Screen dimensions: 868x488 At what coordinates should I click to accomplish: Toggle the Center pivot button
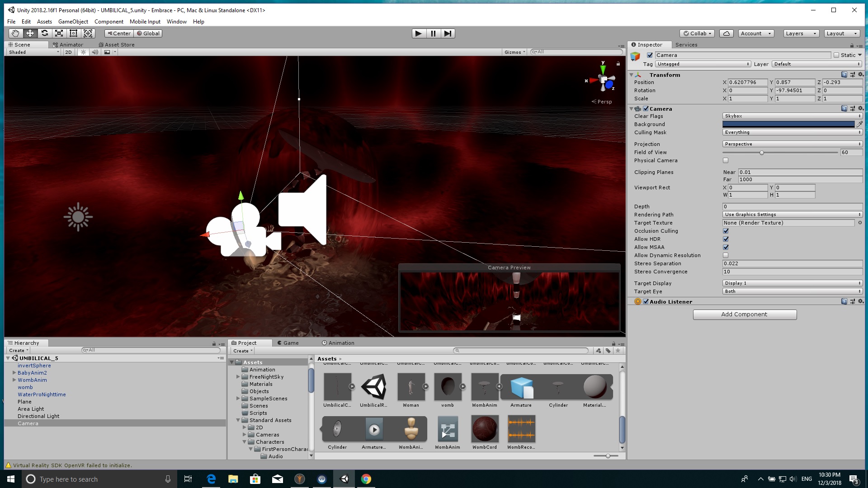click(x=119, y=33)
